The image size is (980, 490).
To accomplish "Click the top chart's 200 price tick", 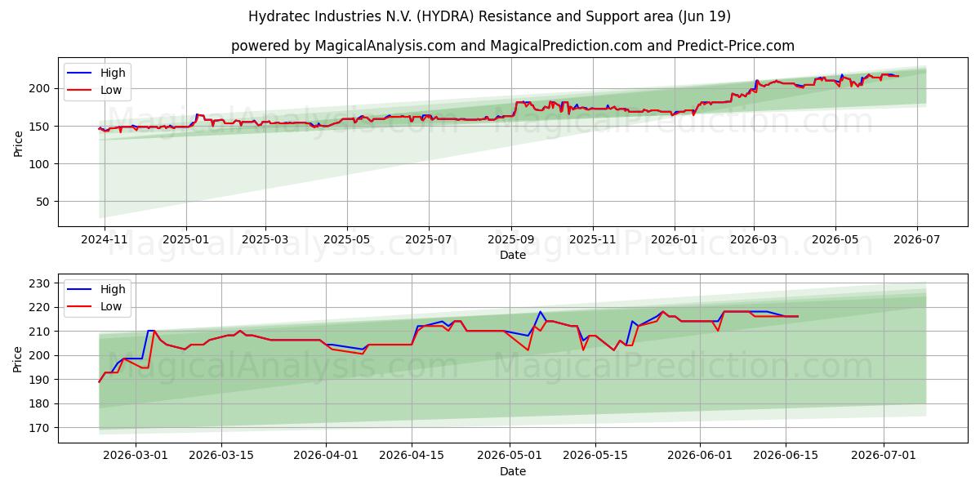I will coord(41,88).
